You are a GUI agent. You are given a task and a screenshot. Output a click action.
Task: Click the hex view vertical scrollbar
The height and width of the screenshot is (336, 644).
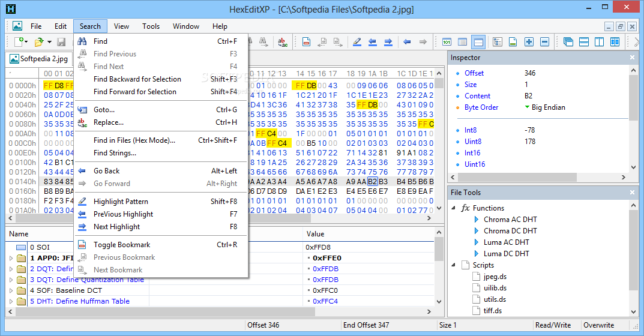click(x=439, y=140)
